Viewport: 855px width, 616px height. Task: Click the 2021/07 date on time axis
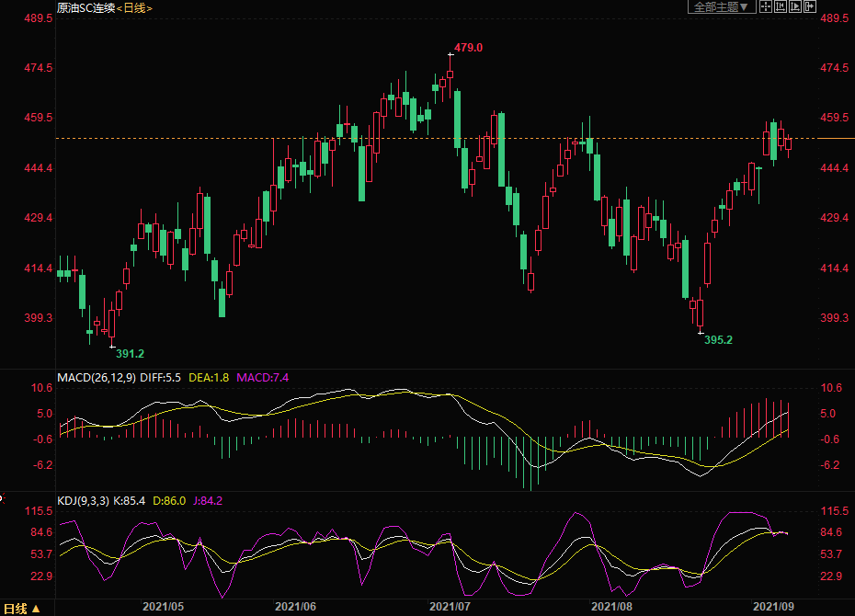click(x=450, y=607)
